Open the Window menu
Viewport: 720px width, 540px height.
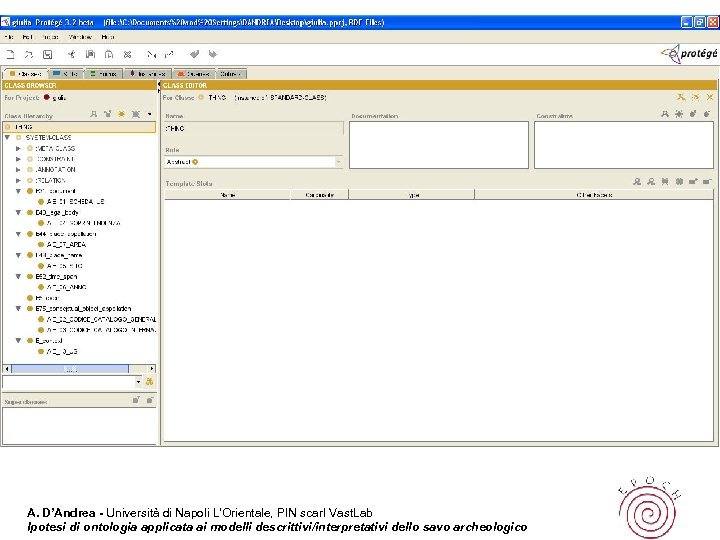click(80, 37)
